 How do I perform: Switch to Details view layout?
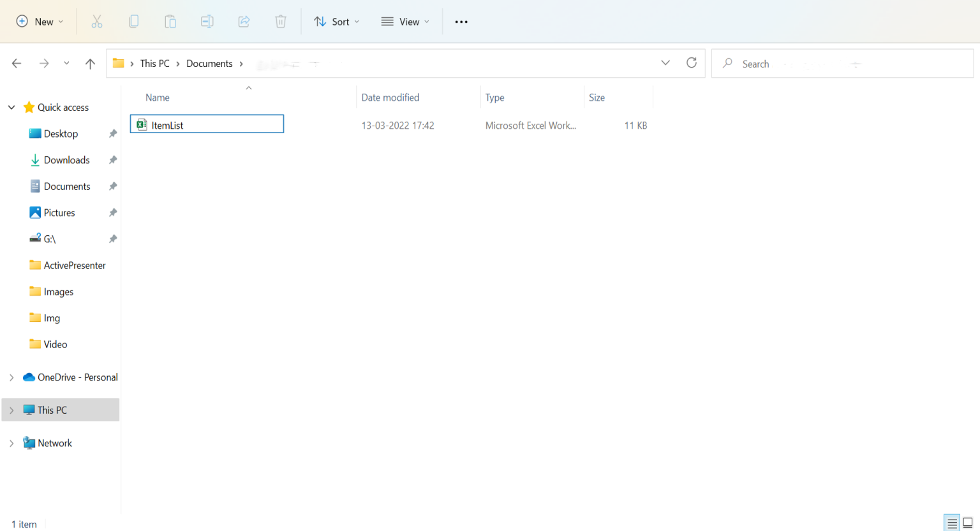click(x=952, y=523)
